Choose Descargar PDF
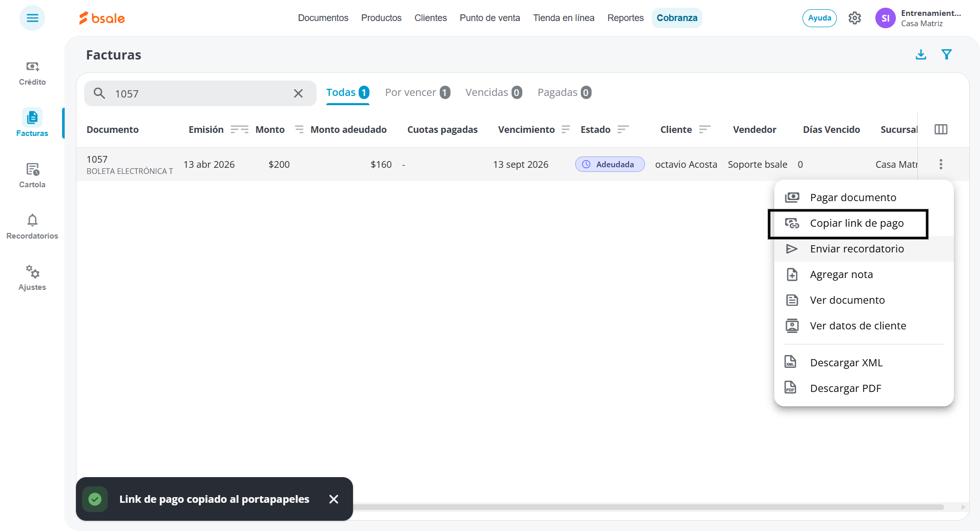980x531 pixels. click(864, 388)
